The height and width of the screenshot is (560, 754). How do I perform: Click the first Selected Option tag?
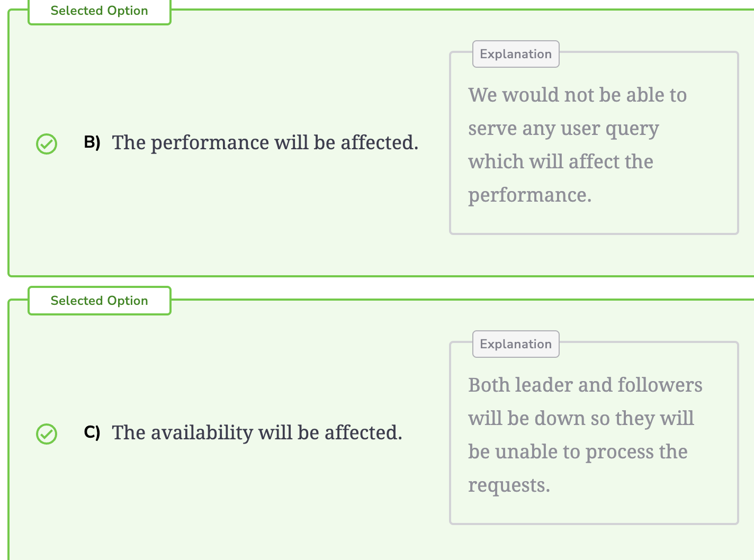100,11
